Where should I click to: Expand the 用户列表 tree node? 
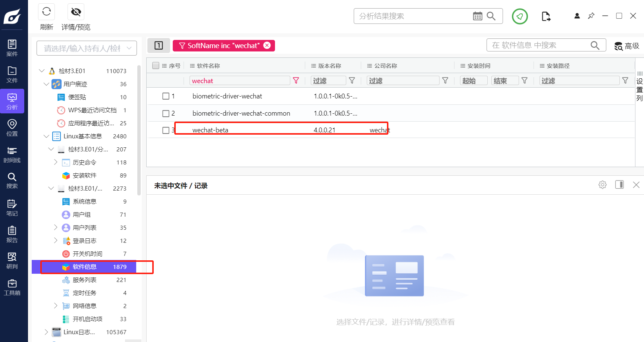click(x=56, y=228)
